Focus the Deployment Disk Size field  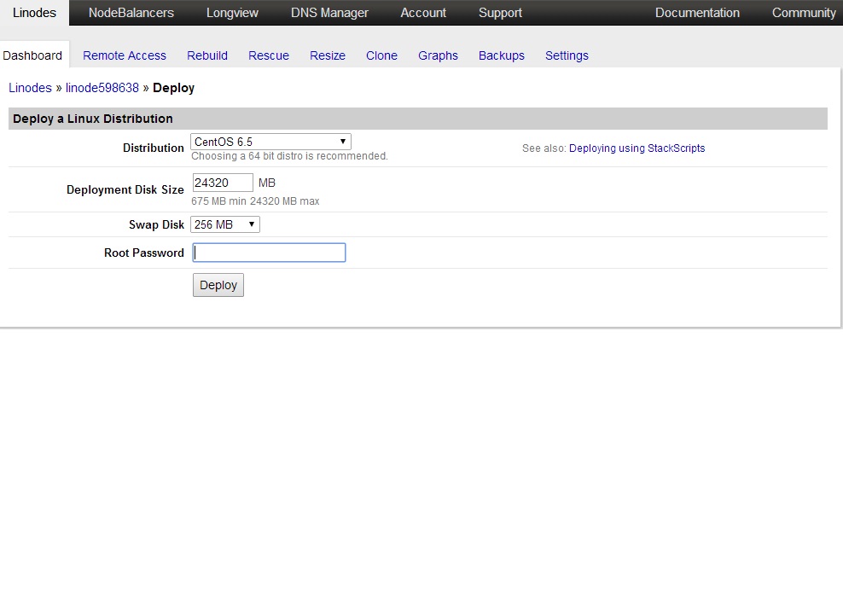coord(223,183)
